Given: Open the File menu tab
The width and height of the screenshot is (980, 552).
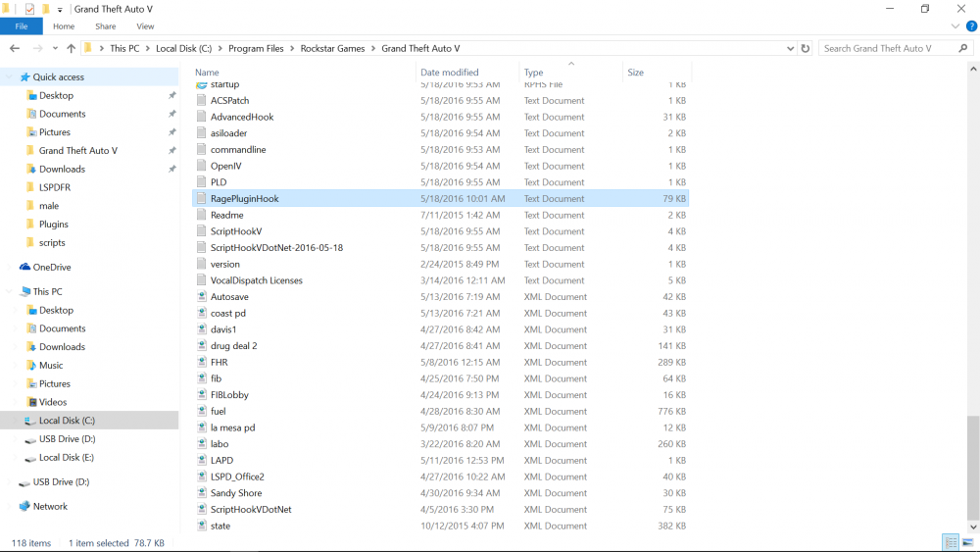Looking at the screenshot, I should tap(22, 26).
